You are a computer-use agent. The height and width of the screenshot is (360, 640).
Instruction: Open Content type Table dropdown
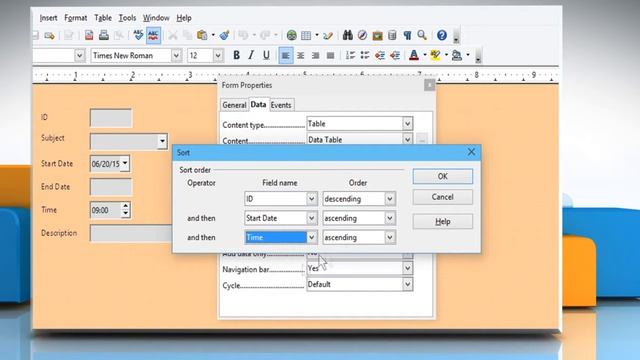tap(407, 124)
